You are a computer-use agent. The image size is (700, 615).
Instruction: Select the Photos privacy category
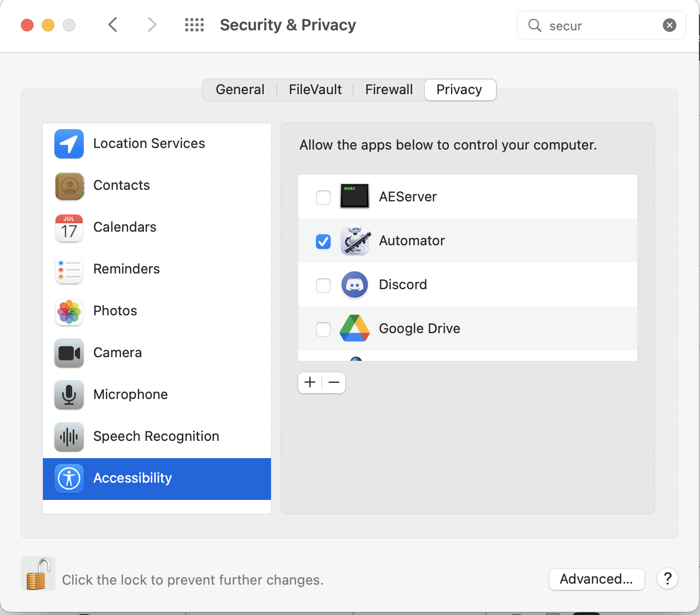tap(115, 311)
